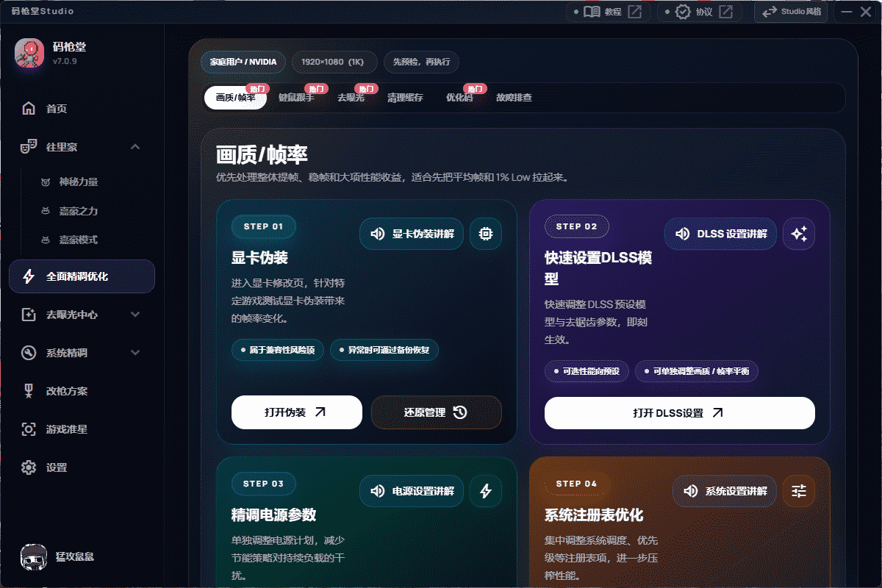Click arrow icon in 打开 DLSS设置 button
This screenshot has width=882, height=588.
(718, 413)
